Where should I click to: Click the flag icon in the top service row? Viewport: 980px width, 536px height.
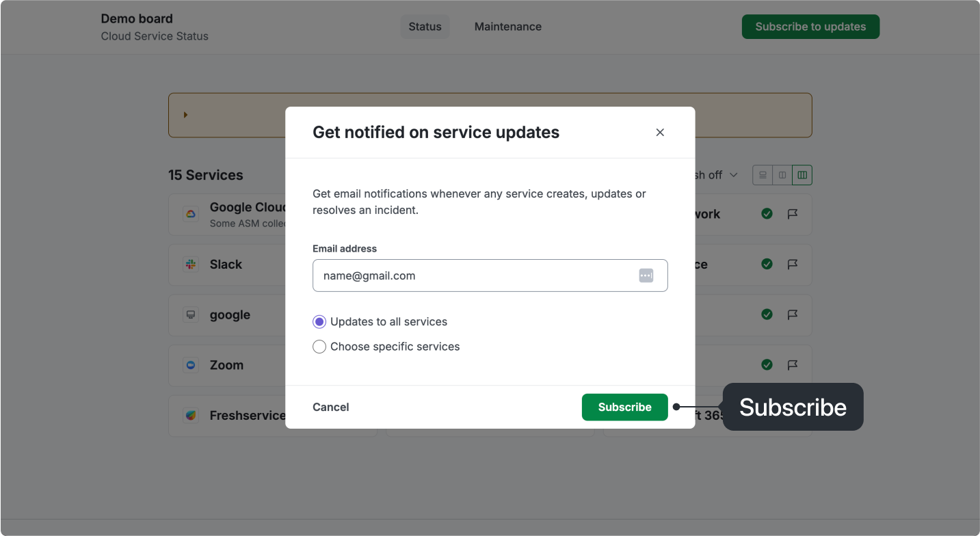[x=793, y=214]
